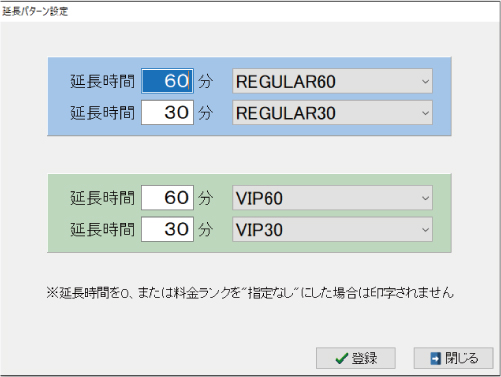The width and height of the screenshot is (501, 377).
Task: Click the blue arrow icon on 閉じる
Action: tap(436, 359)
